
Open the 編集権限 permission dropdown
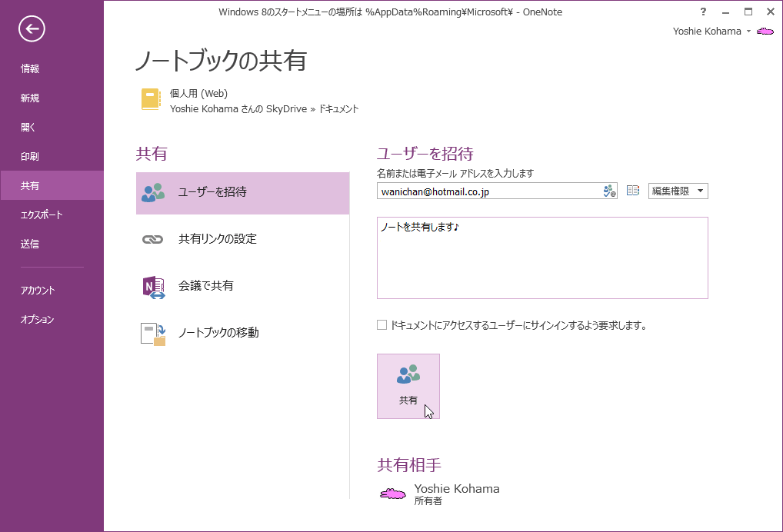tap(678, 191)
